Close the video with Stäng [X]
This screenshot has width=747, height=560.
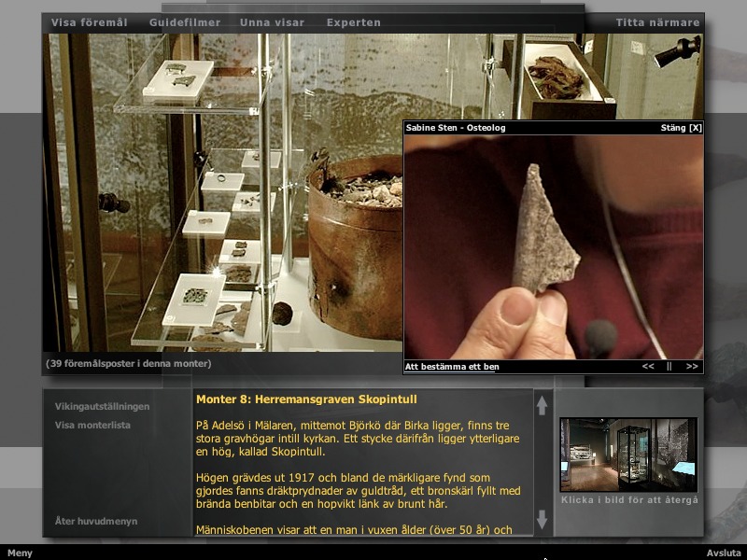(x=682, y=128)
